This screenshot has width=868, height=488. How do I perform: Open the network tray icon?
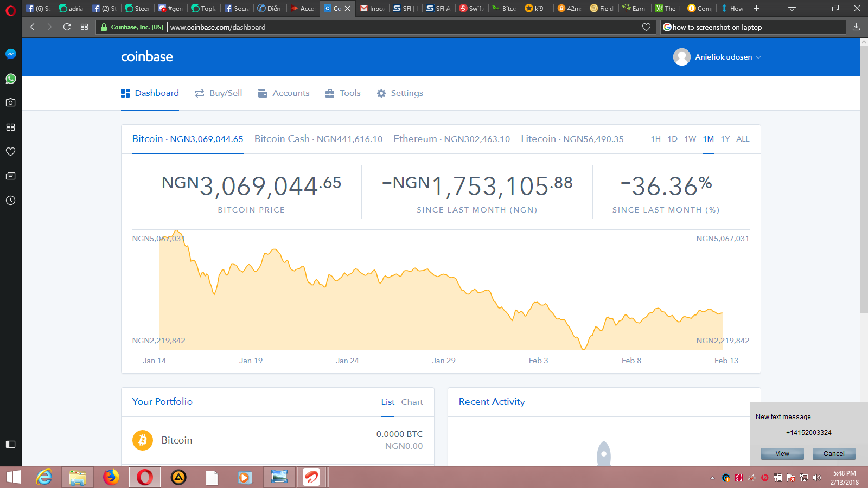coord(804,478)
